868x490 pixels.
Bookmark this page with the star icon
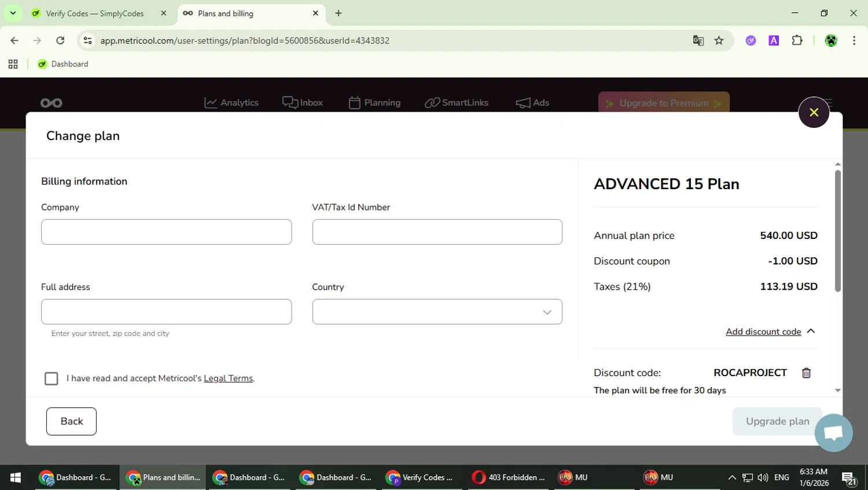[x=719, y=40]
